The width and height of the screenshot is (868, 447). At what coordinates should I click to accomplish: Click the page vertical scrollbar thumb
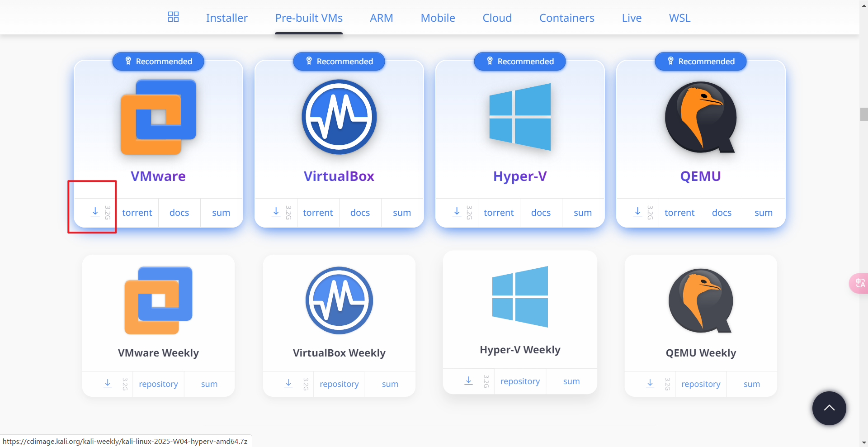[x=863, y=114]
